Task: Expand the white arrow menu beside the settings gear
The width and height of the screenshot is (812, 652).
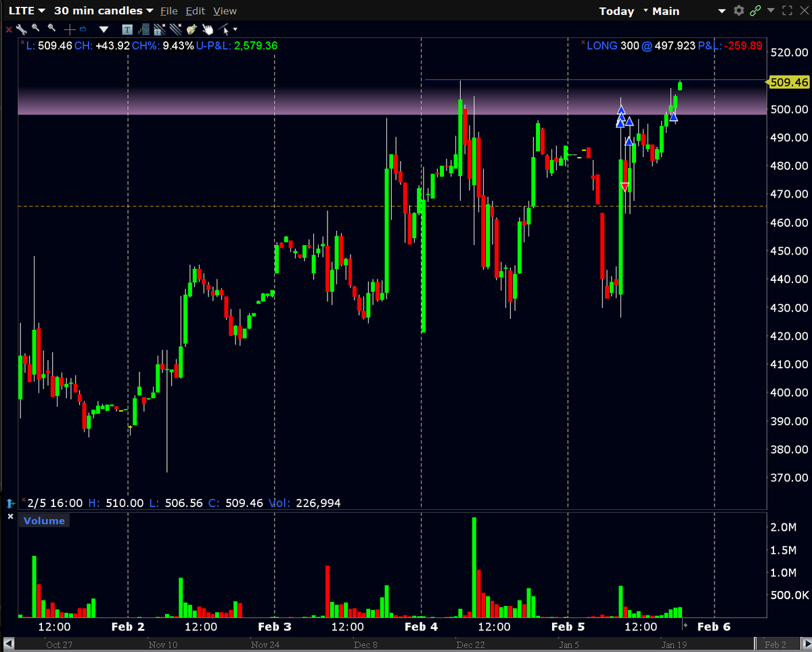Action: [721, 11]
